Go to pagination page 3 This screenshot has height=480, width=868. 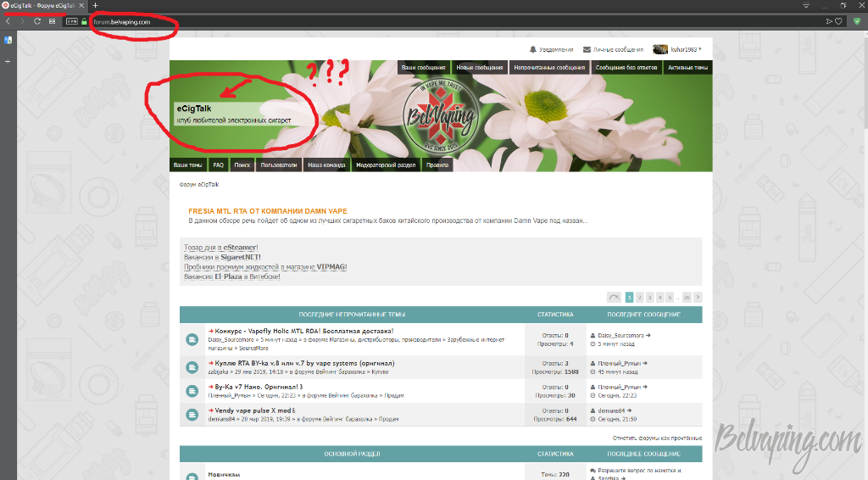click(650, 298)
